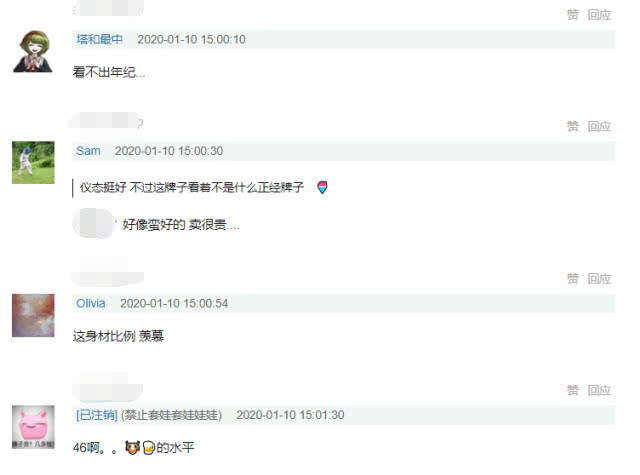Screen dimensions: 640x475
Task: Open 塔和最中's user profile link
Action: point(100,39)
